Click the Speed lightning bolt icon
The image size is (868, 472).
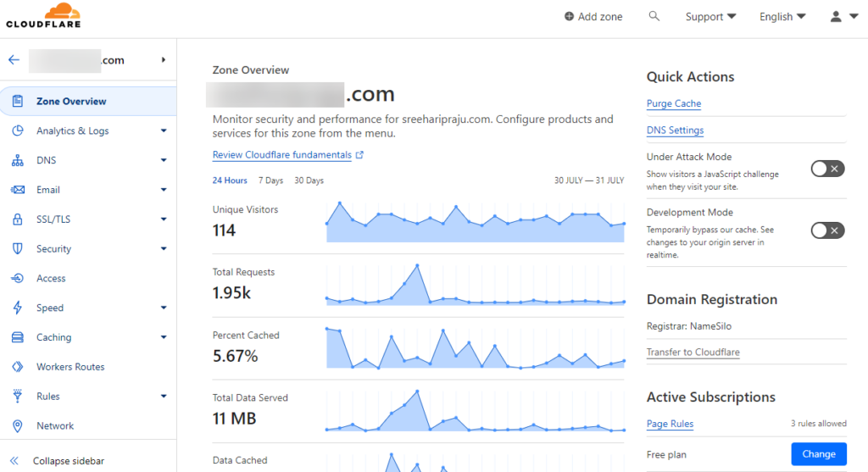[x=18, y=308]
